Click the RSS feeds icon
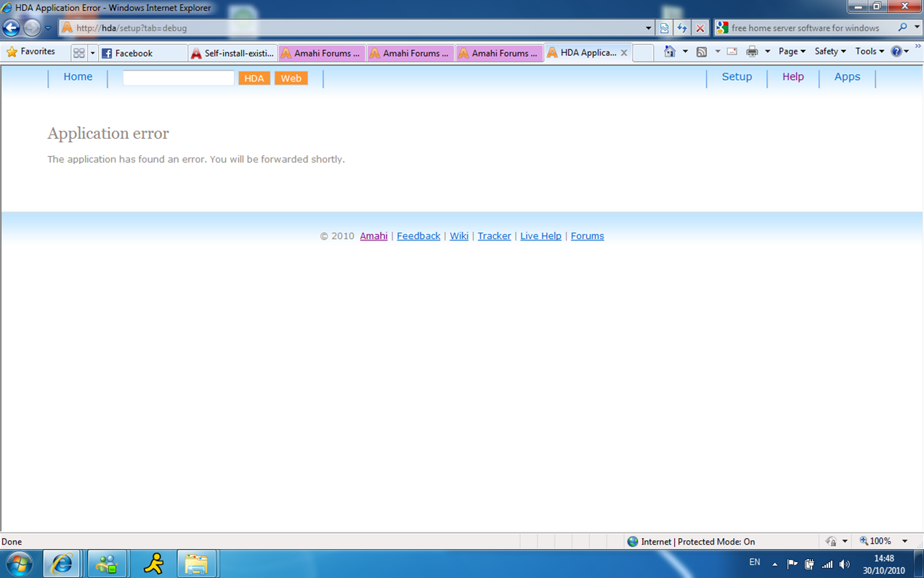This screenshot has width=924, height=578. [702, 52]
